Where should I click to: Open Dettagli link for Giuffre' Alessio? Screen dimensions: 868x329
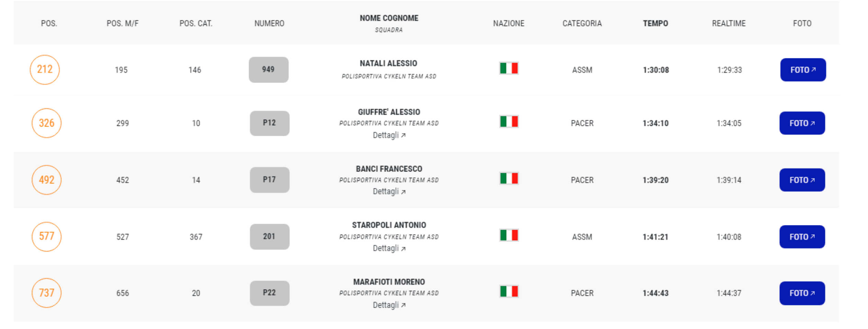pyautogui.click(x=389, y=135)
